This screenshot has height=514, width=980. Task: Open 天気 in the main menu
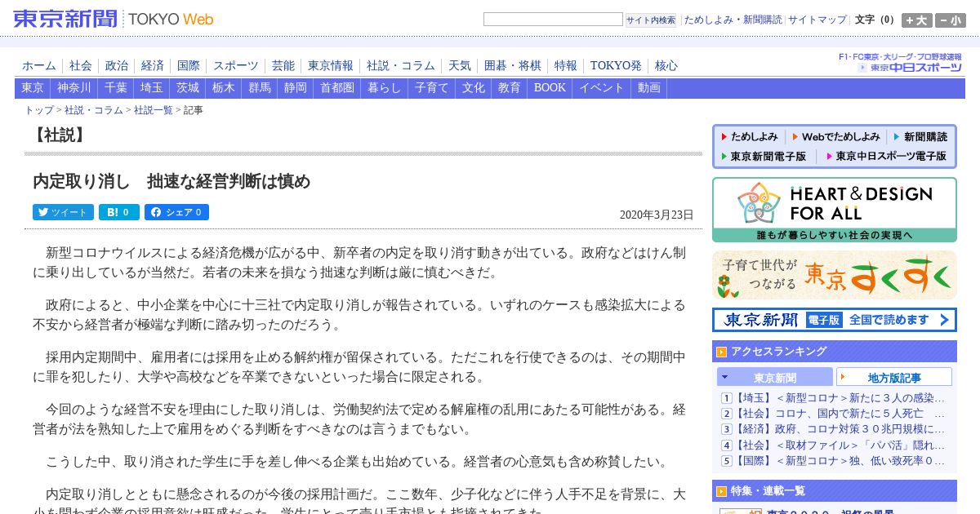(x=460, y=66)
